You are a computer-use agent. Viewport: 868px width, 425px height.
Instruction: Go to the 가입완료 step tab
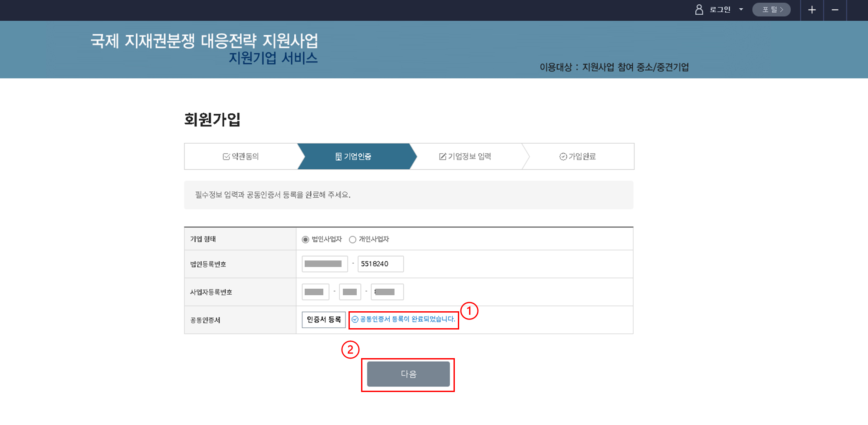[577, 156]
